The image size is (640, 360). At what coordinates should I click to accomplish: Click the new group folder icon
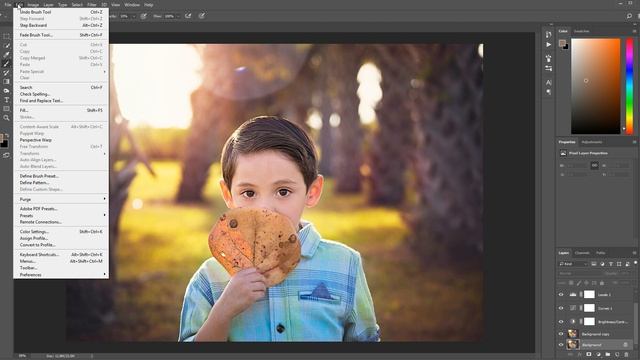(x=608, y=355)
